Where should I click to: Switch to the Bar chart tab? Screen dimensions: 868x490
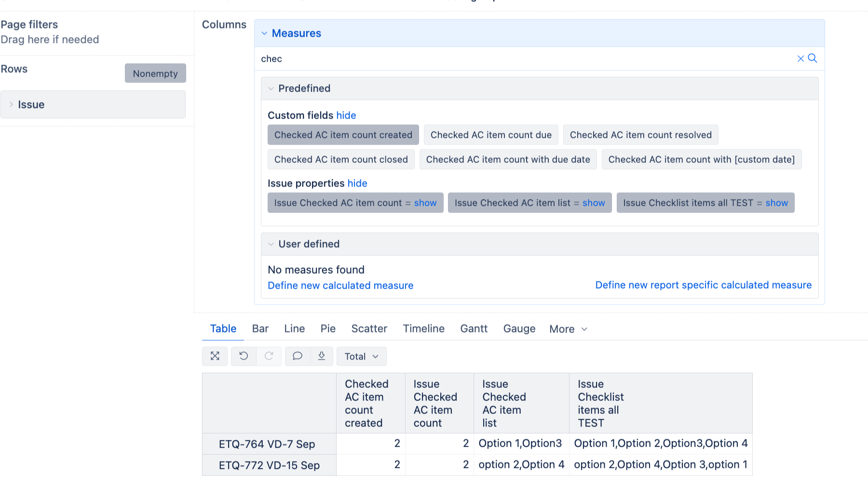(260, 329)
